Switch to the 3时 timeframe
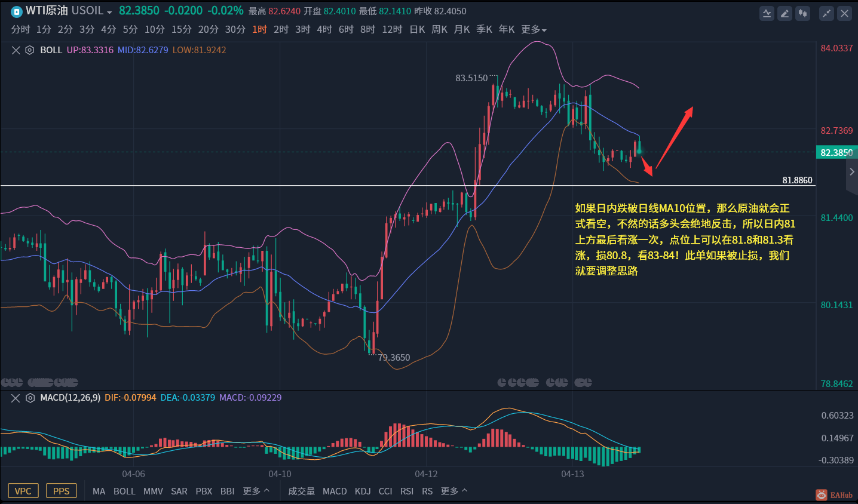 (x=302, y=29)
